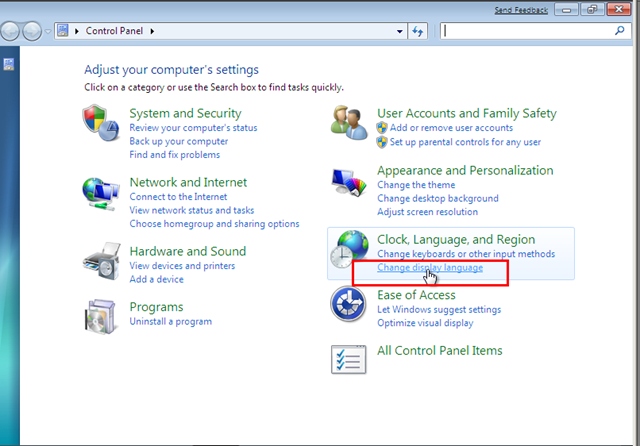Select Add or remove user accounts
640x446 pixels.
click(x=451, y=128)
